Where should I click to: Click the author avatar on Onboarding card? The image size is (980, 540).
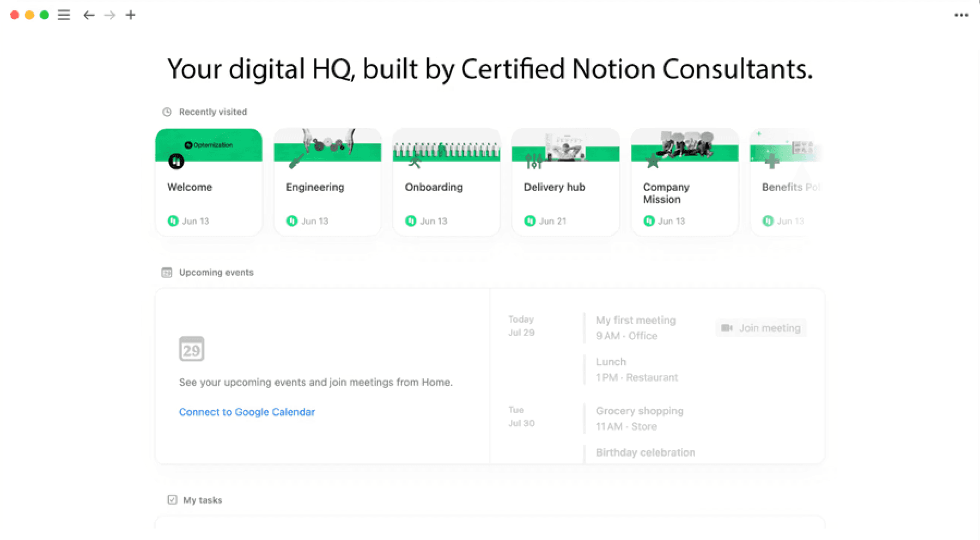[x=411, y=221]
